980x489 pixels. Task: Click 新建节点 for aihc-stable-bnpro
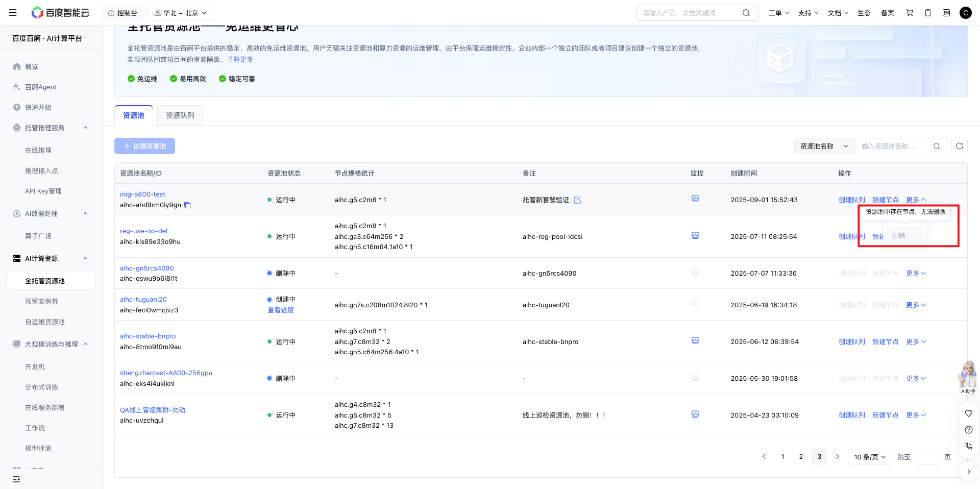click(x=885, y=341)
